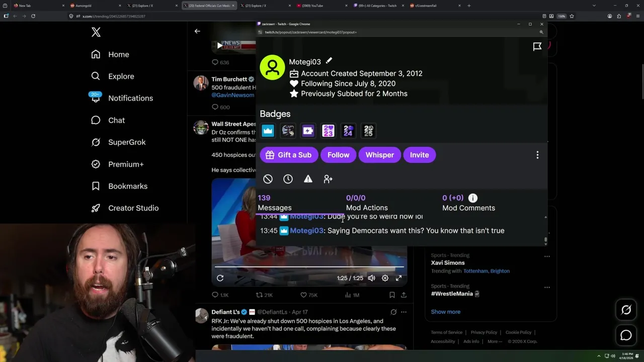This screenshot has height=362, width=644.
Task: Open Home in X sidebar
Action: [110, 54]
